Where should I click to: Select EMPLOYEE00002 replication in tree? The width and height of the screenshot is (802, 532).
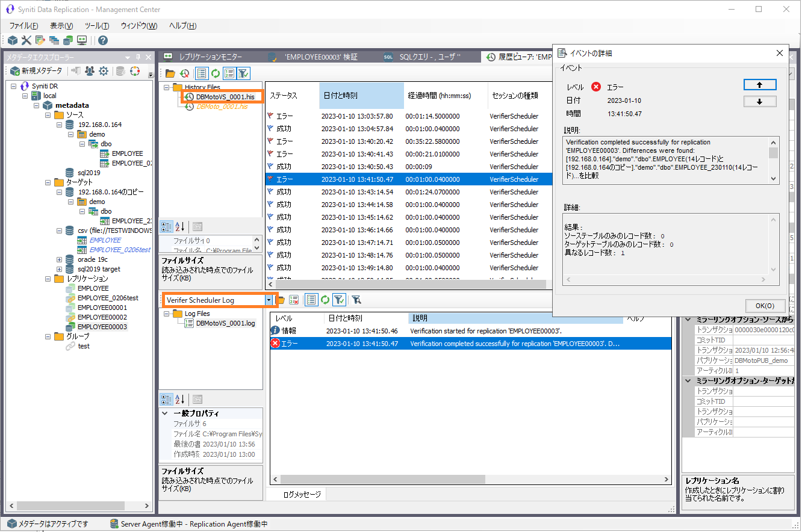tap(102, 317)
